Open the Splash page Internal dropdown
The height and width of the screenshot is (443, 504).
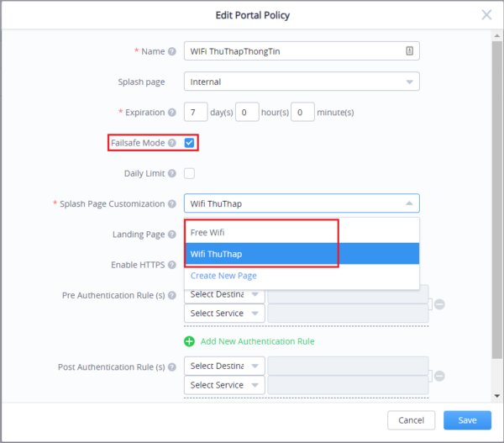(x=302, y=82)
